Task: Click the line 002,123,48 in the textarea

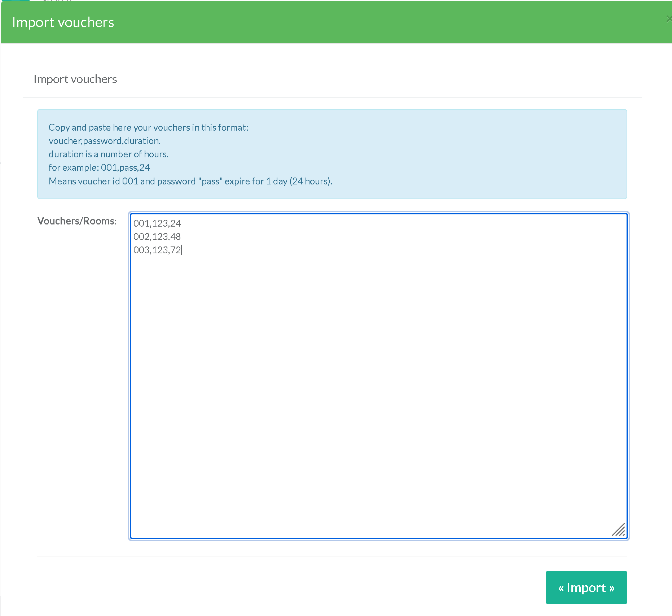Action: coord(157,237)
